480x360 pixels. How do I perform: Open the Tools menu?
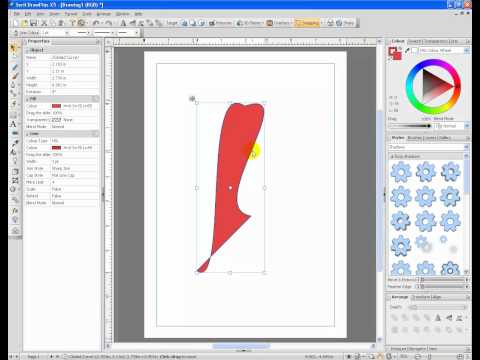point(87,14)
